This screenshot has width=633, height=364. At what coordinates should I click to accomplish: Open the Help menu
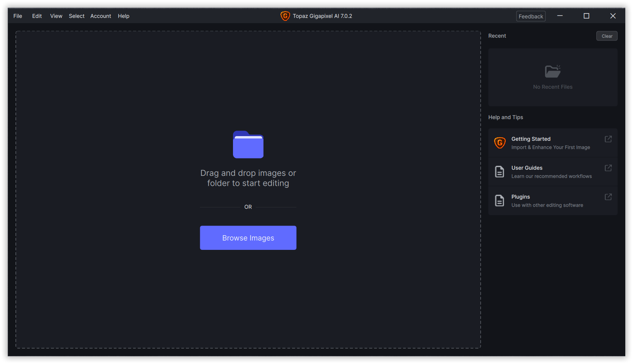click(123, 16)
